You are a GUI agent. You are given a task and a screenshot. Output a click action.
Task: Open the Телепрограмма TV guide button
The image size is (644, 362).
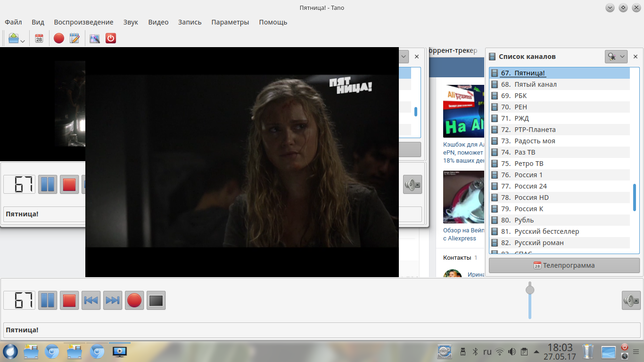pyautogui.click(x=564, y=265)
